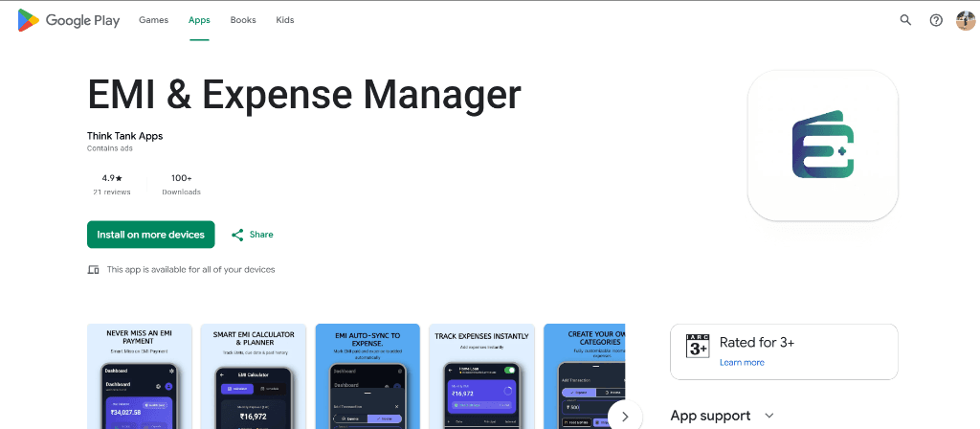The width and height of the screenshot is (980, 429).
Task: Click the Google Play logo
Action: click(x=69, y=20)
